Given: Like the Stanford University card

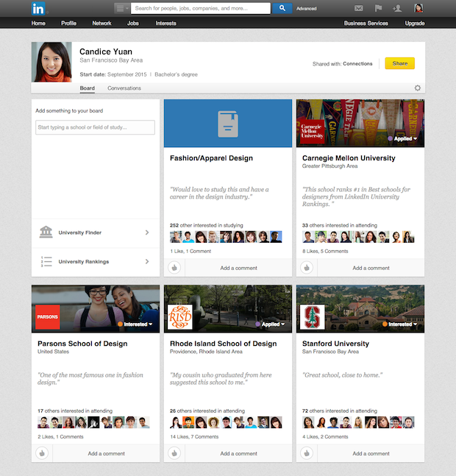Looking at the screenshot, I should (307, 453).
